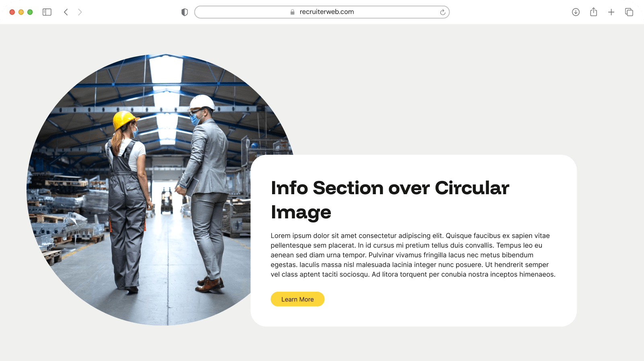Click the lock icon in address bar
The height and width of the screenshot is (361, 644).
(x=293, y=12)
